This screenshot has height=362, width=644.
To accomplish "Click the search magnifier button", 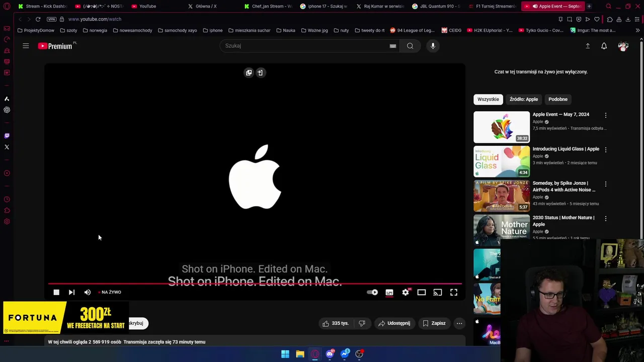I will click(410, 46).
